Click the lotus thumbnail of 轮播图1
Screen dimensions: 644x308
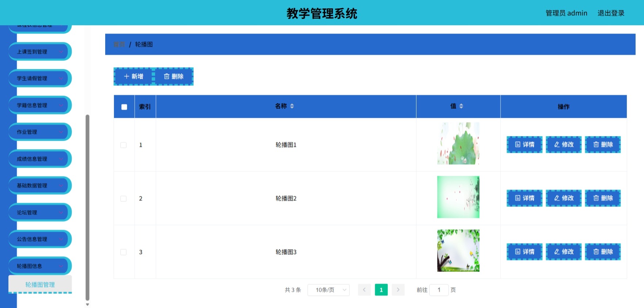click(458, 143)
